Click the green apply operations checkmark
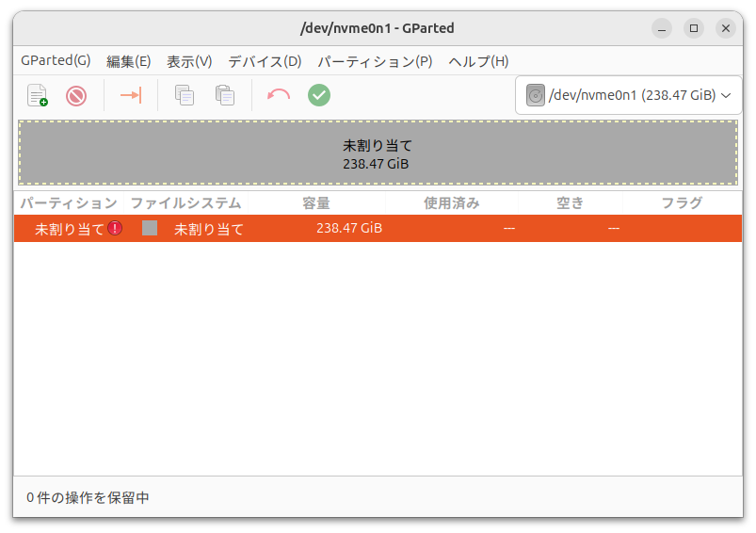Image resolution: width=756 pixels, height=533 pixels. tap(319, 95)
